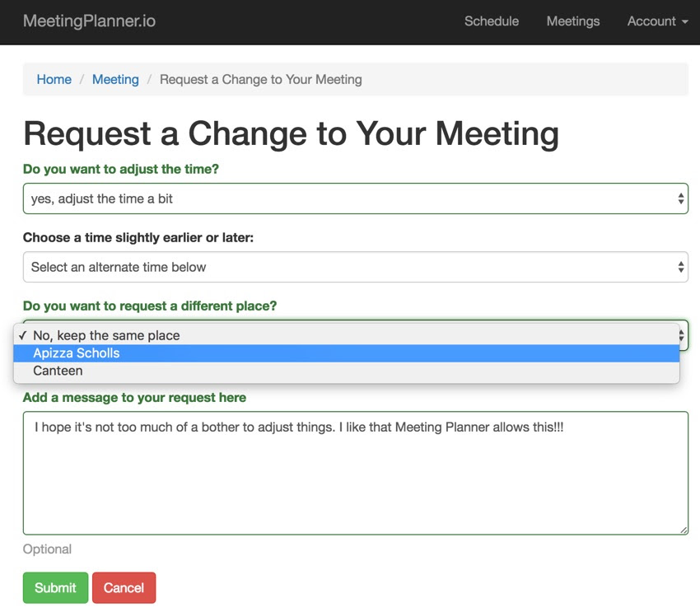Click inside the request message text area
This screenshot has height=612, width=700.
click(x=356, y=473)
